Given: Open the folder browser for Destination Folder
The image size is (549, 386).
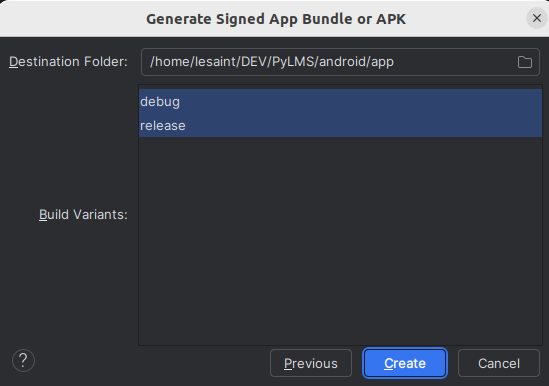Looking at the screenshot, I should tap(524, 62).
